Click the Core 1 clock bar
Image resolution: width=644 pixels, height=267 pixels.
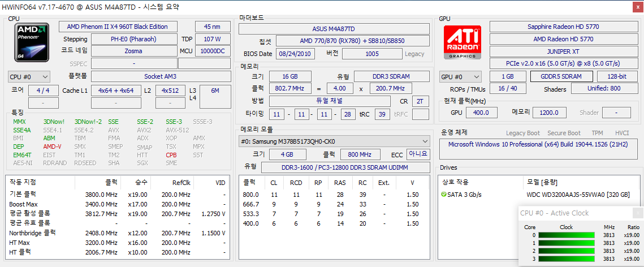567,243
